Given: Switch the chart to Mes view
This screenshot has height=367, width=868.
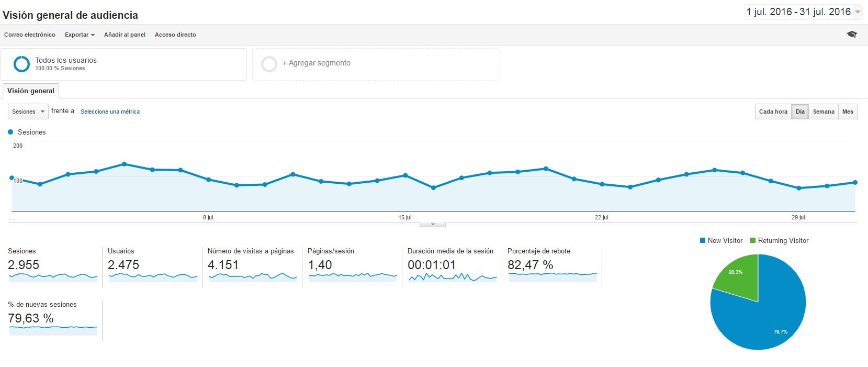Looking at the screenshot, I should coord(848,112).
